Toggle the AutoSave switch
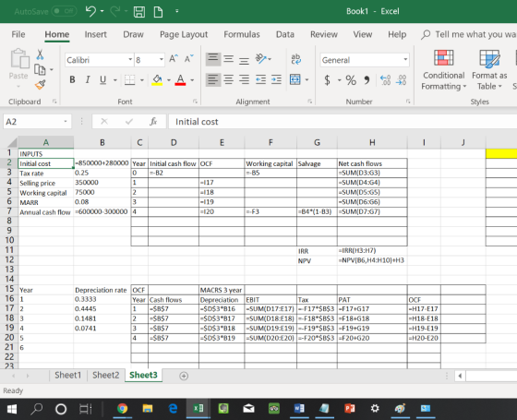The width and height of the screenshot is (517, 420). click(65, 11)
